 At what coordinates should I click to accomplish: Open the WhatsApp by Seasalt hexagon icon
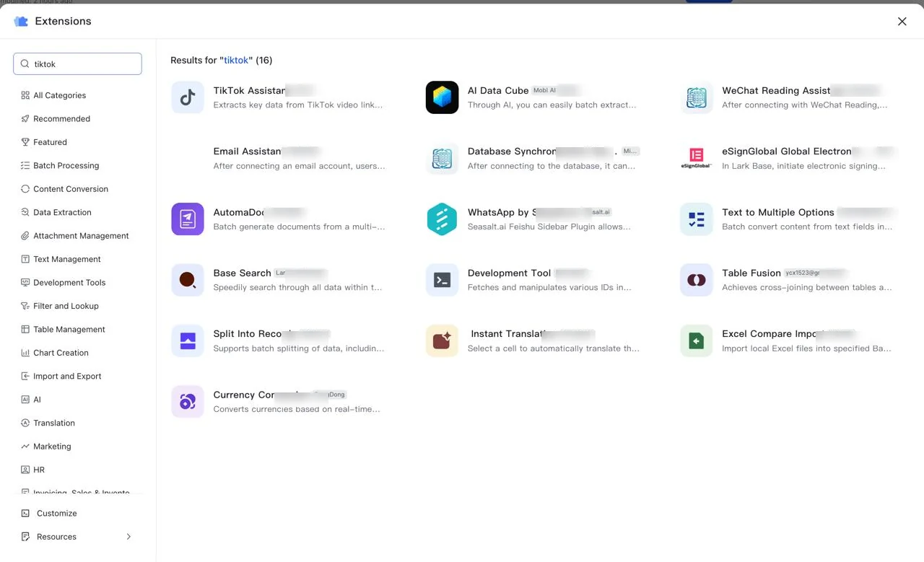[x=442, y=219]
